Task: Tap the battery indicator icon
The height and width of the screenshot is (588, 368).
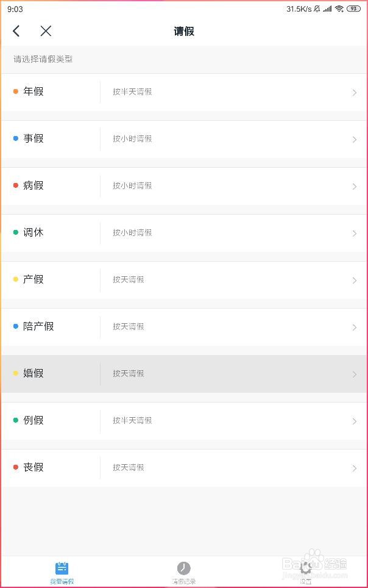Action: (x=353, y=9)
